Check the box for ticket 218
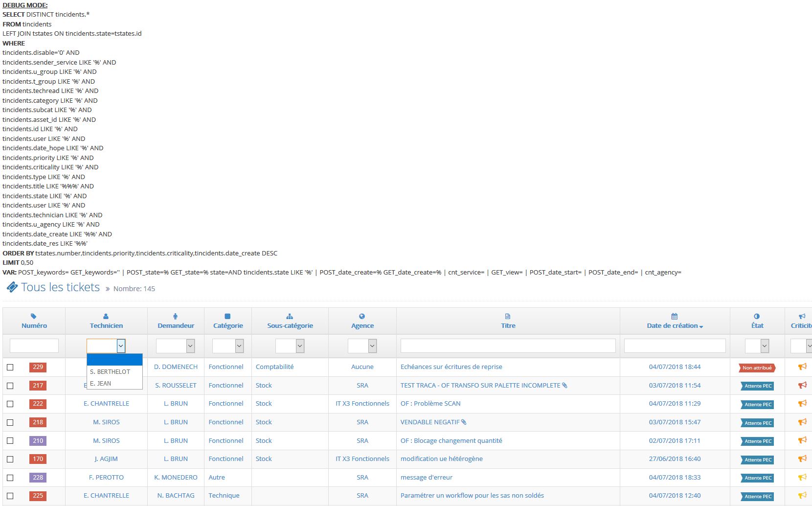 click(x=10, y=422)
